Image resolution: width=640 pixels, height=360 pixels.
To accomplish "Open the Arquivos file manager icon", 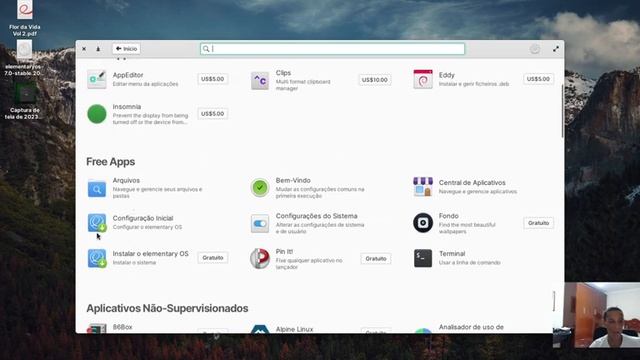I will [x=97, y=188].
